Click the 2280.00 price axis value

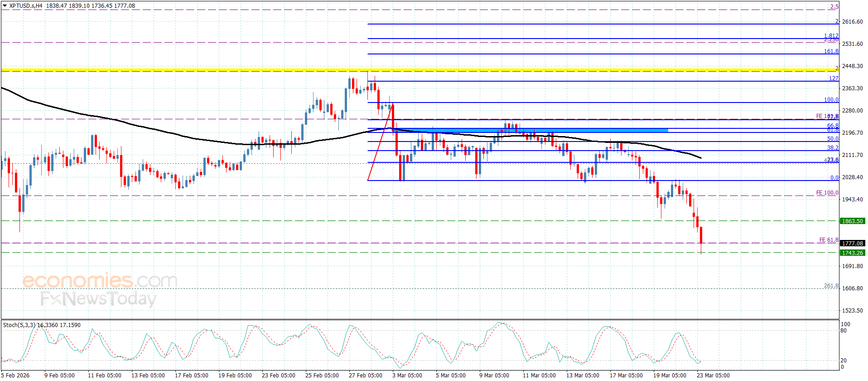852,111
